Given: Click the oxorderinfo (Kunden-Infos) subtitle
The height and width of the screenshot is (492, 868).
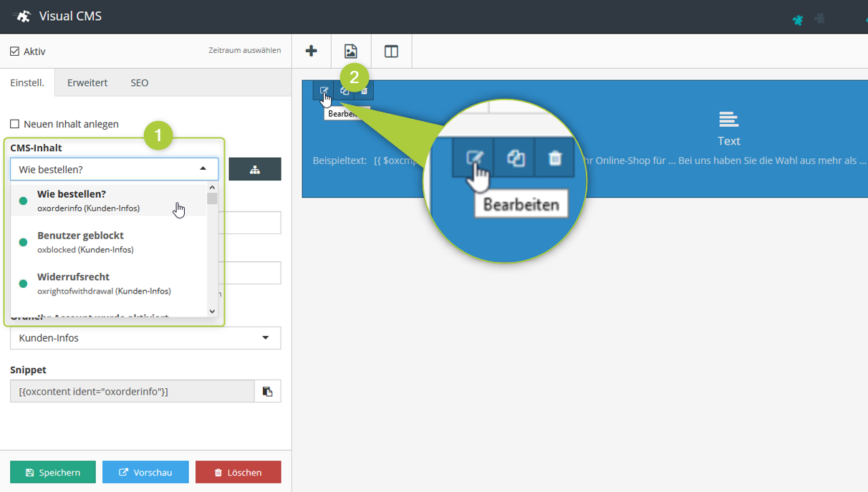Looking at the screenshot, I should coord(88,208).
